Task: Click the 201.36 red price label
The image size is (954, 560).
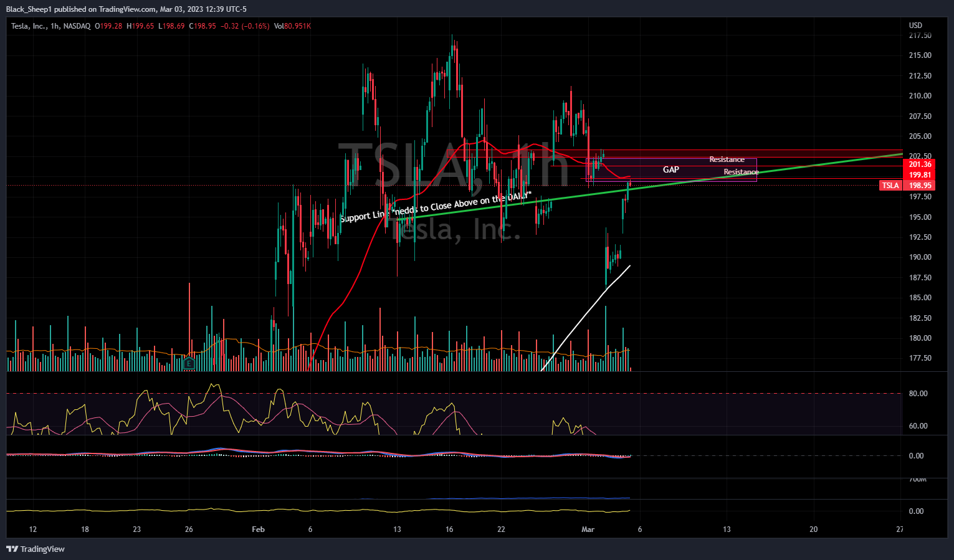Action: [920, 165]
